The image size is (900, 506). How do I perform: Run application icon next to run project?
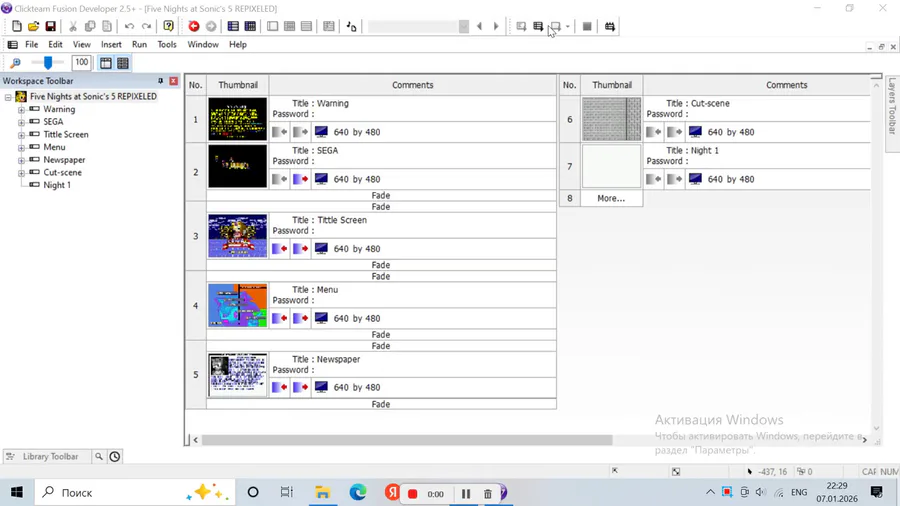pyautogui.click(x=538, y=26)
